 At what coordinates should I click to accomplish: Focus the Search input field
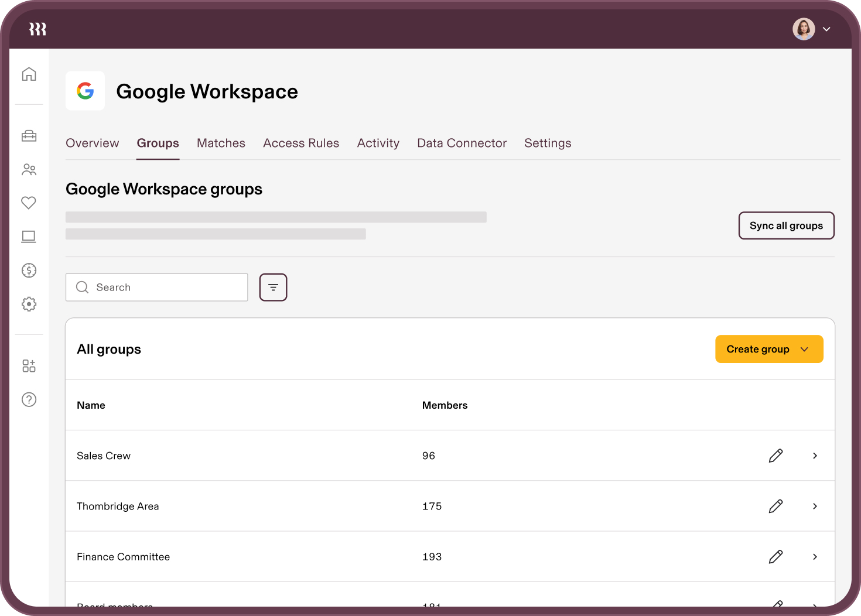[157, 288]
